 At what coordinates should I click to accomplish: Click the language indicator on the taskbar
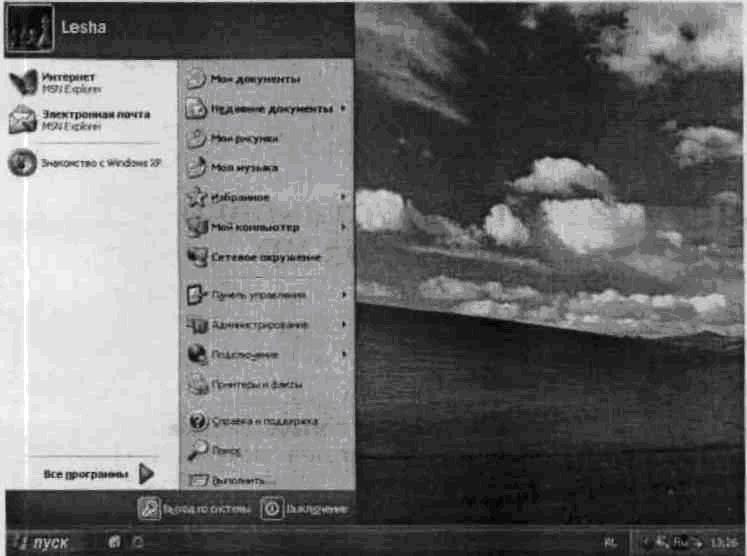[x=610, y=542]
